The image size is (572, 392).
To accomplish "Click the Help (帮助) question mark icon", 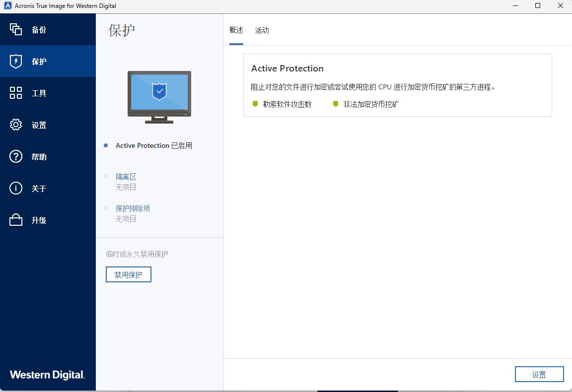I will click(16, 156).
